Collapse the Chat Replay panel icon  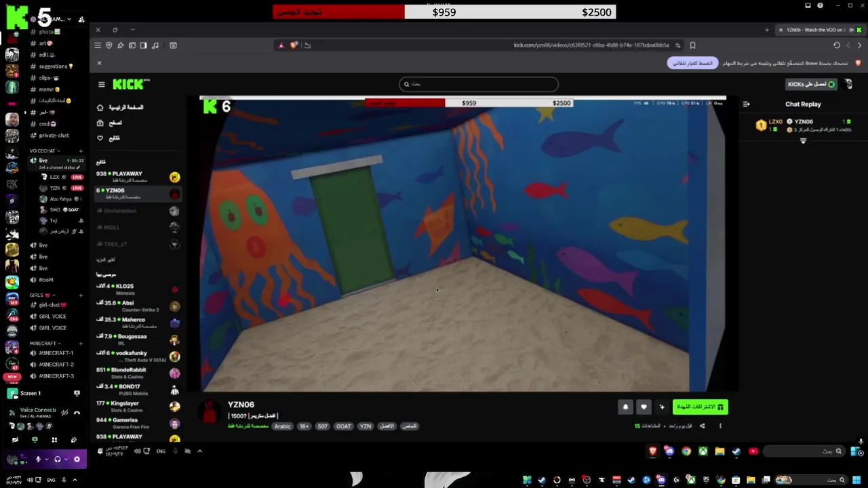point(746,104)
